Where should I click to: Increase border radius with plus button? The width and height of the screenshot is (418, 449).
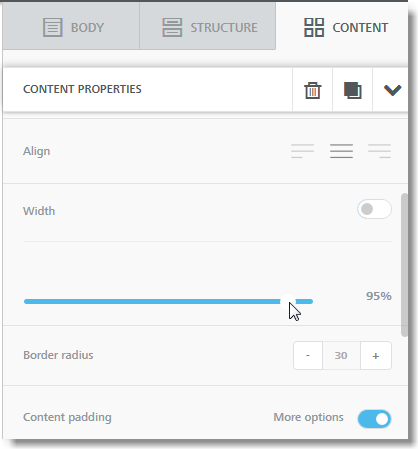376,355
